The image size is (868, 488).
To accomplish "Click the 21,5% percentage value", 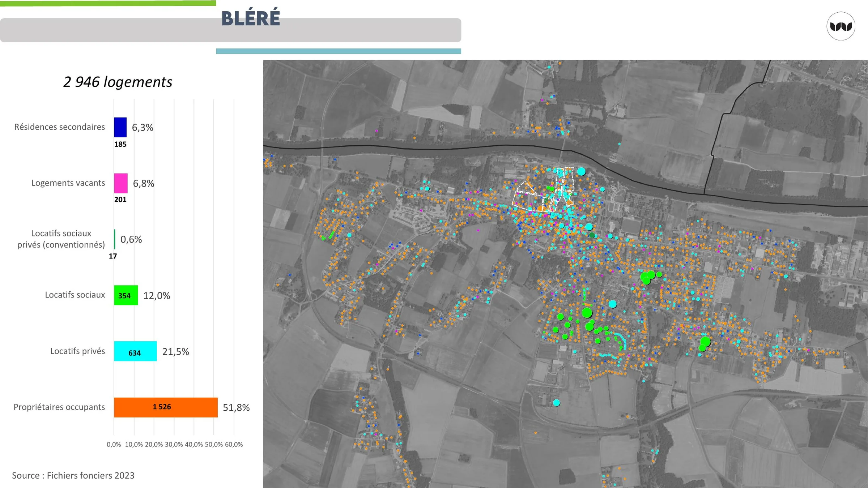I will [x=176, y=352].
